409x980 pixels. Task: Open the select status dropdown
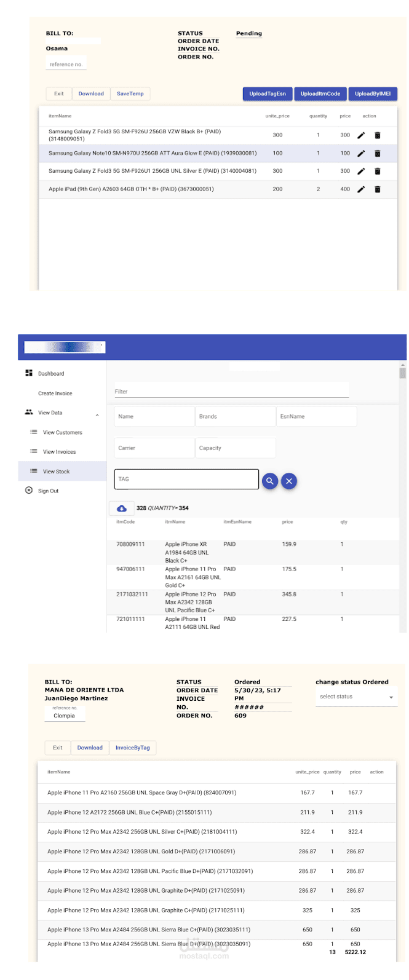[357, 697]
